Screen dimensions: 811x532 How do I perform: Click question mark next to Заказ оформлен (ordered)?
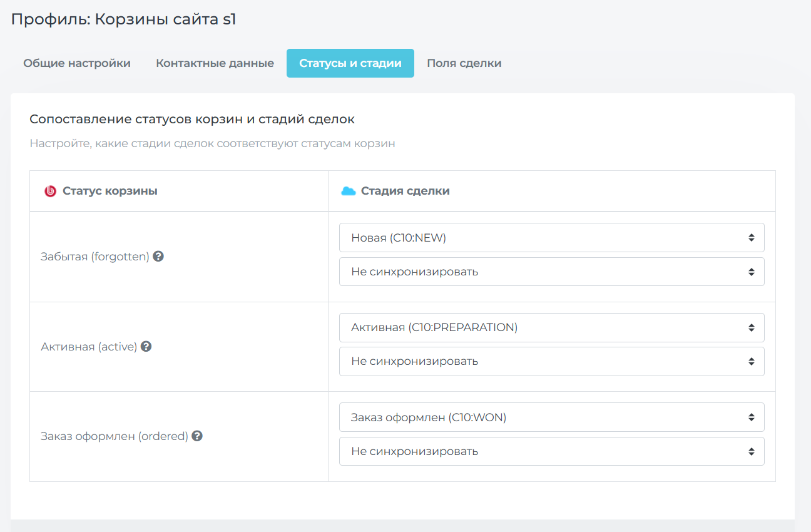coord(197,436)
